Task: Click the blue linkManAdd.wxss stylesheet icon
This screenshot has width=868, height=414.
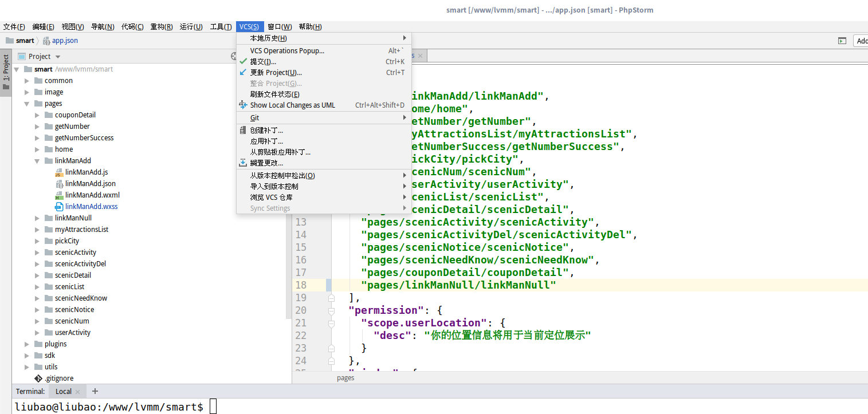Action: pyautogui.click(x=59, y=206)
